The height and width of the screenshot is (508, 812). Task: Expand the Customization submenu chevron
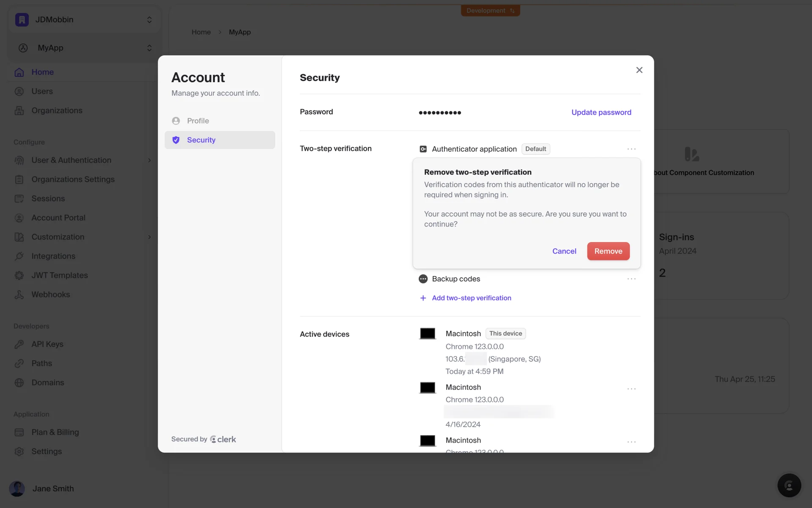click(x=149, y=237)
